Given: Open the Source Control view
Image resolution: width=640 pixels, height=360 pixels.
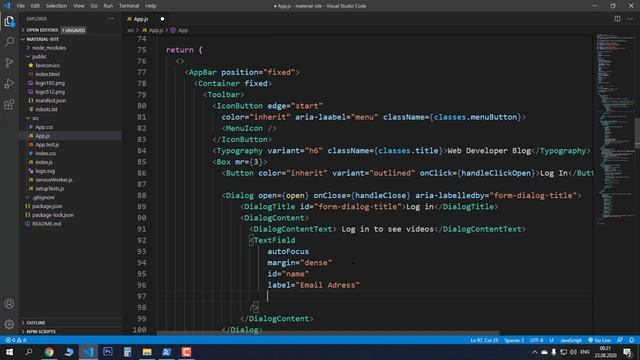Looking at the screenshot, I should [9, 62].
